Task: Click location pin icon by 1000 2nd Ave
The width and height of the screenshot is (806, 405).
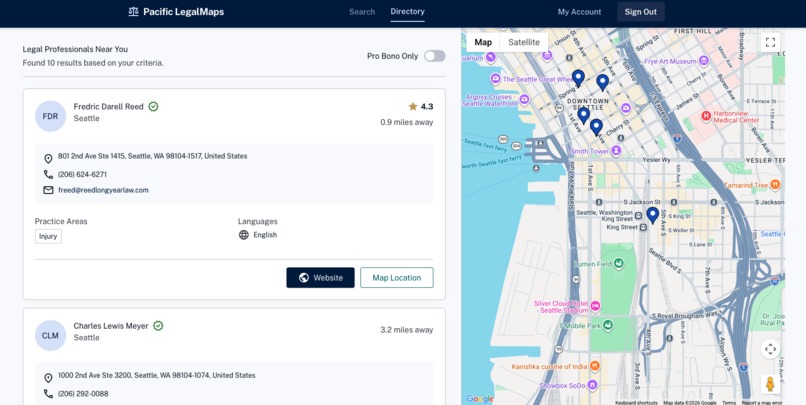Action: 48,378
